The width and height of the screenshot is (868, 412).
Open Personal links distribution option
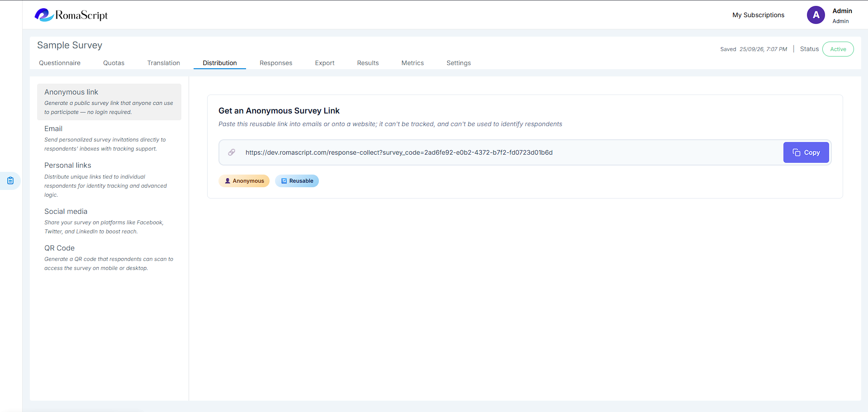109,180
